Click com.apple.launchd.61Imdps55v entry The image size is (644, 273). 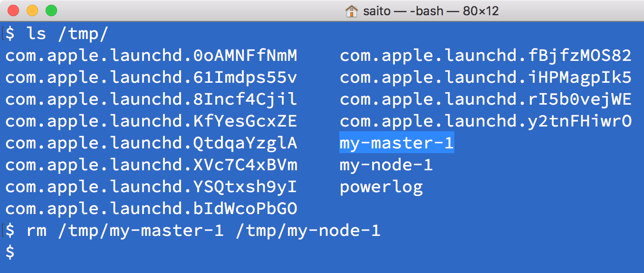pos(151,78)
